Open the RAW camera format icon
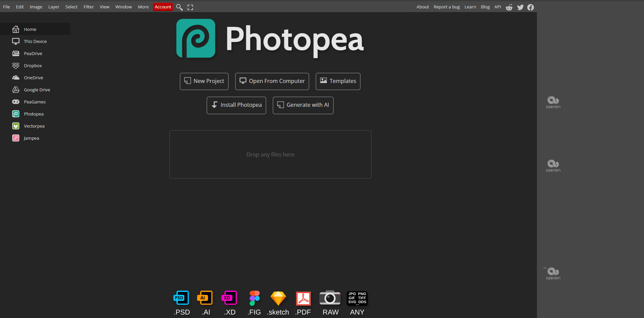The height and width of the screenshot is (318, 644). [x=330, y=298]
